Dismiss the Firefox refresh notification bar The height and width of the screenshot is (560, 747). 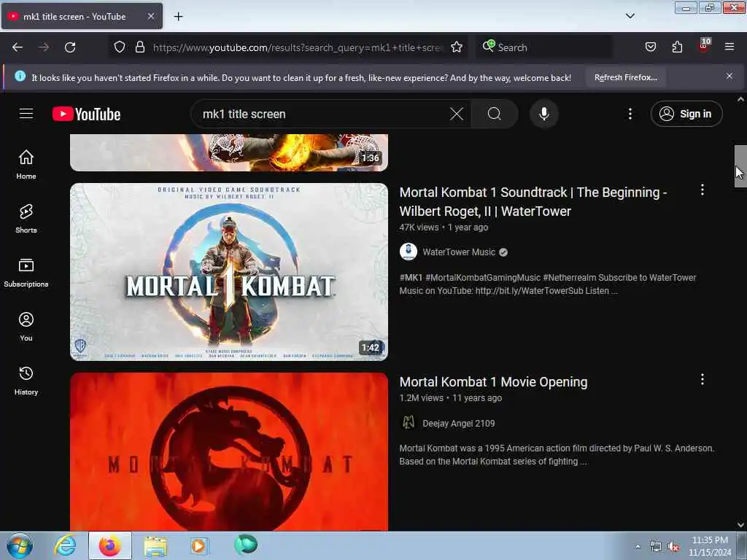pyautogui.click(x=729, y=76)
